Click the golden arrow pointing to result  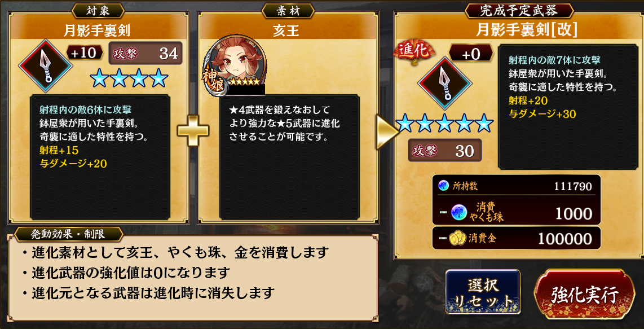click(386, 131)
